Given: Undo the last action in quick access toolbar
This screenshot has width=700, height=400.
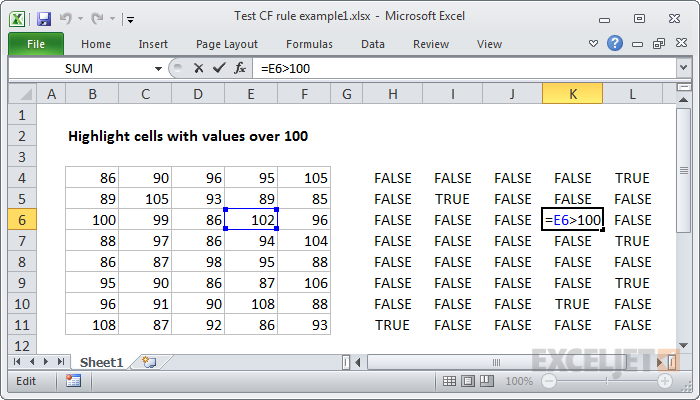Looking at the screenshot, I should [x=66, y=18].
